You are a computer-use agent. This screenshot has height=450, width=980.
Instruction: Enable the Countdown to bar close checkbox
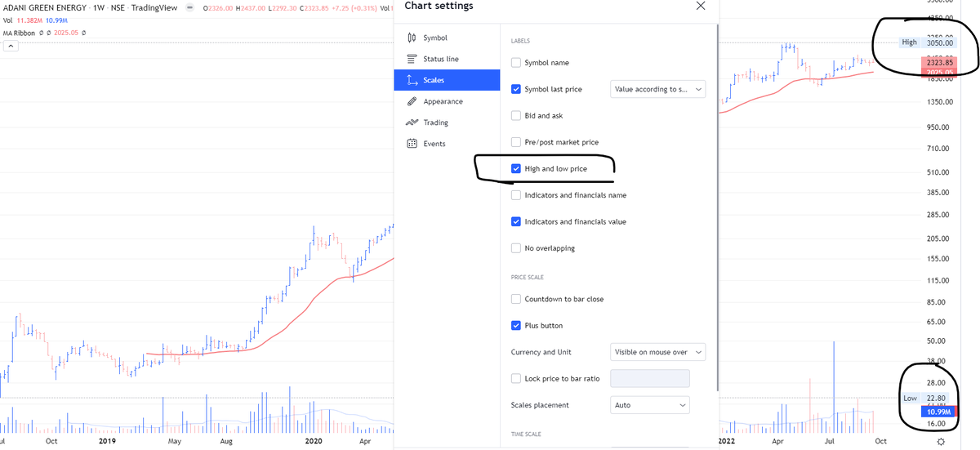(x=516, y=299)
